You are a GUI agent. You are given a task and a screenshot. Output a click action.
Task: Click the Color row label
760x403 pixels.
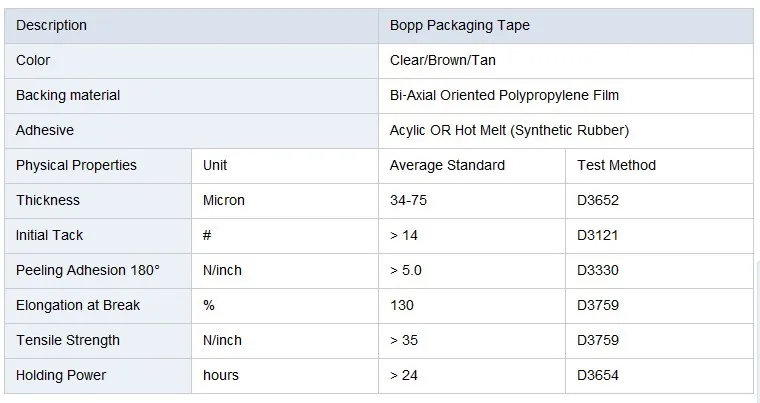33,60
